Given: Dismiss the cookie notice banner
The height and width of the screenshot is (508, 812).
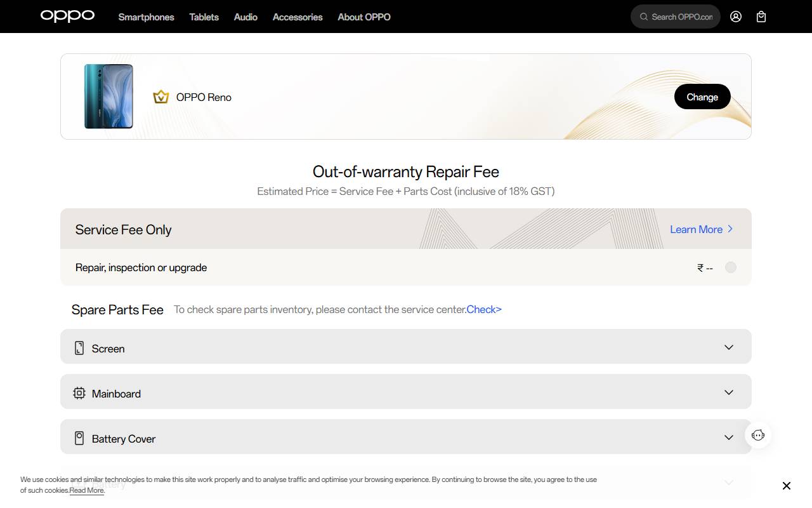Looking at the screenshot, I should tap(787, 486).
